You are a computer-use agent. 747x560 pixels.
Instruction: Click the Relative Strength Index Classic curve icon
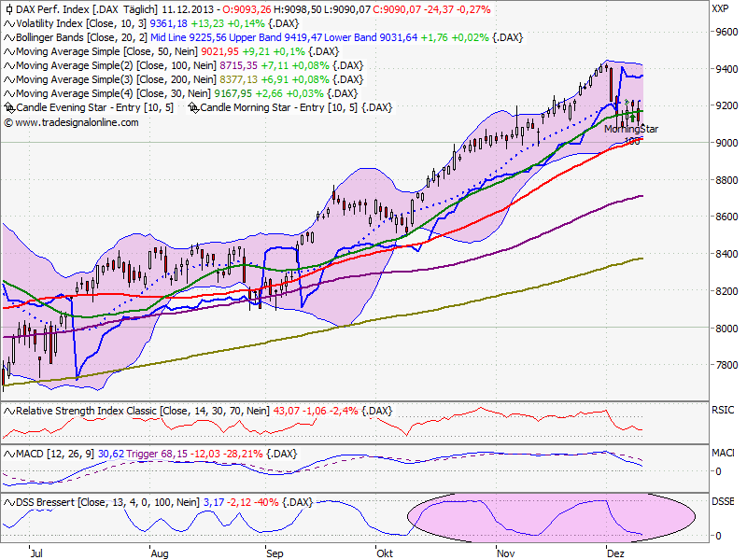coord(7,411)
